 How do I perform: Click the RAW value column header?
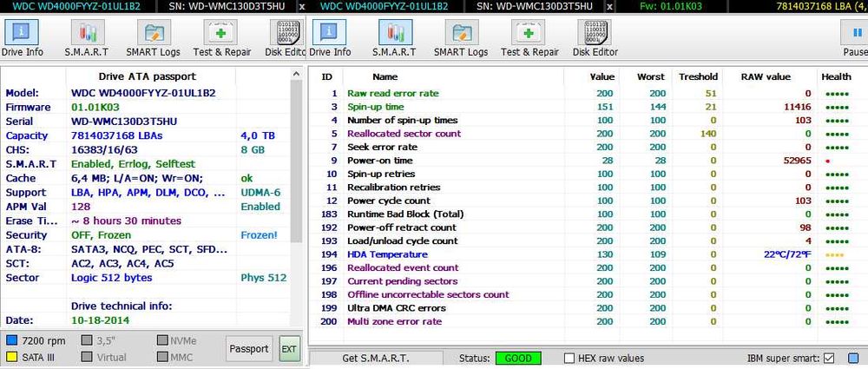766,77
